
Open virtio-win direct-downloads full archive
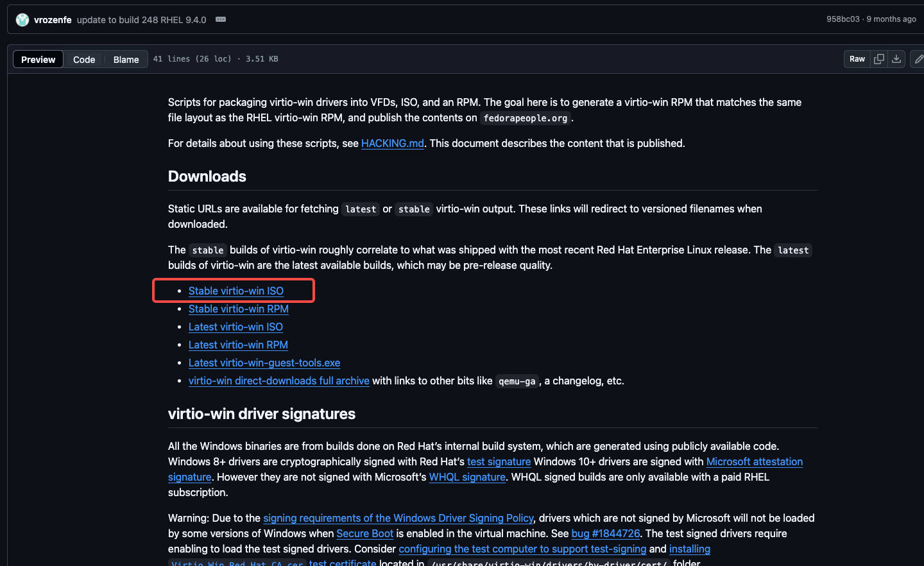pyautogui.click(x=278, y=381)
